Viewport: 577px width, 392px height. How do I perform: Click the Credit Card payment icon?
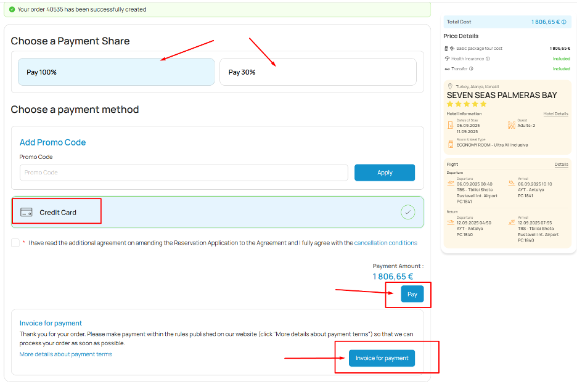pos(27,211)
